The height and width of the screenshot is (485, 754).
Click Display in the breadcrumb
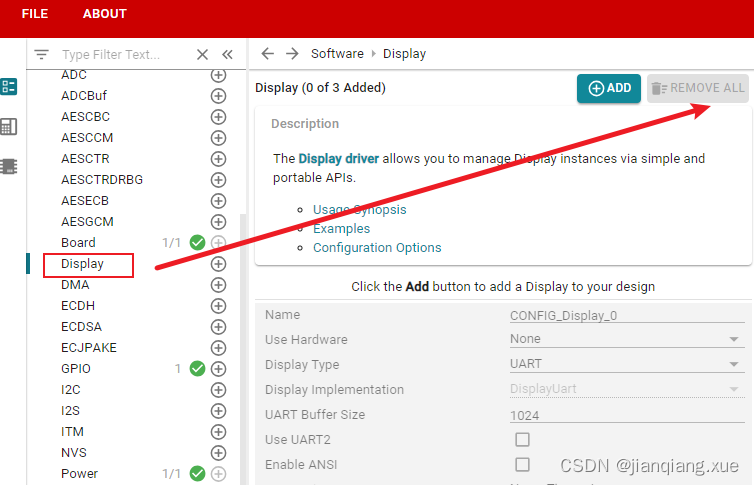coord(404,54)
